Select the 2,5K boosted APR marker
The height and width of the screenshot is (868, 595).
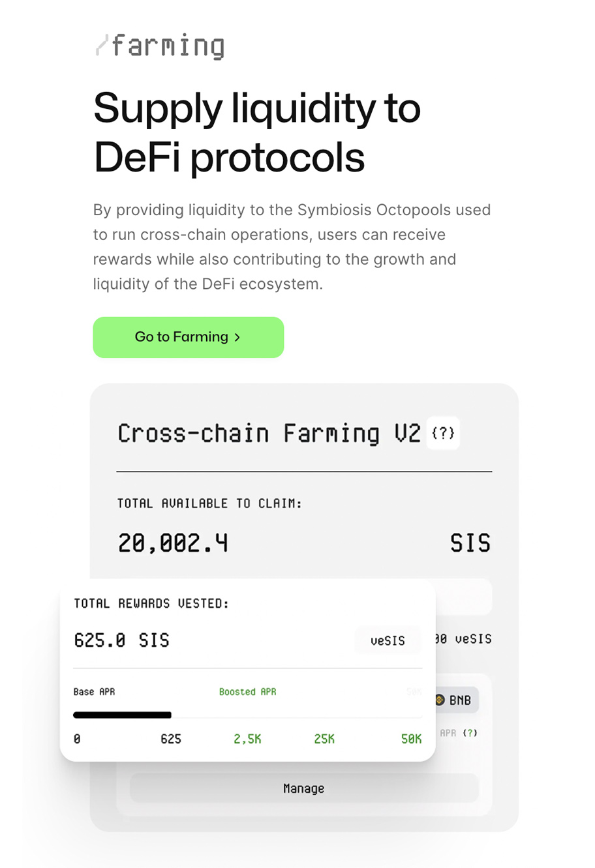tap(247, 739)
